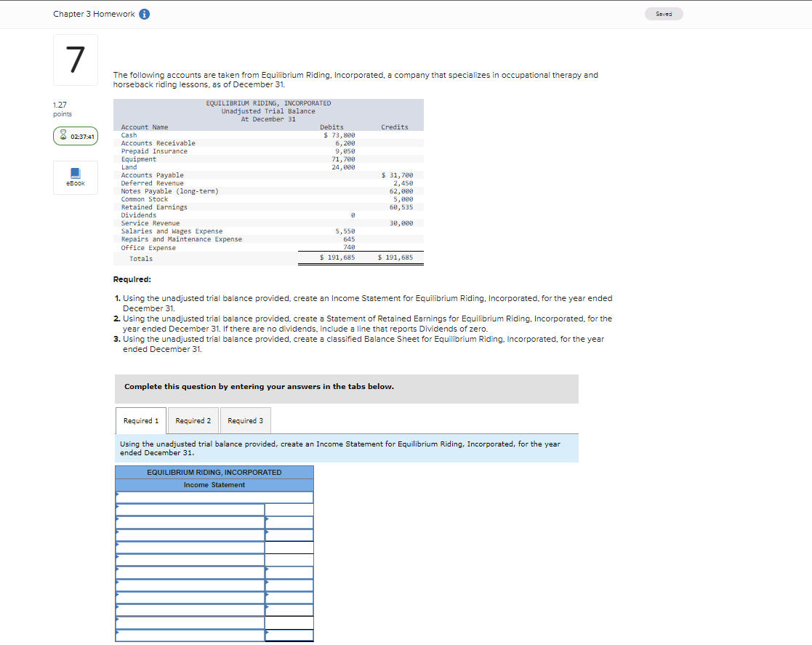Click the "Totals" row label
Screen dimensions: 812x645
coord(141,259)
